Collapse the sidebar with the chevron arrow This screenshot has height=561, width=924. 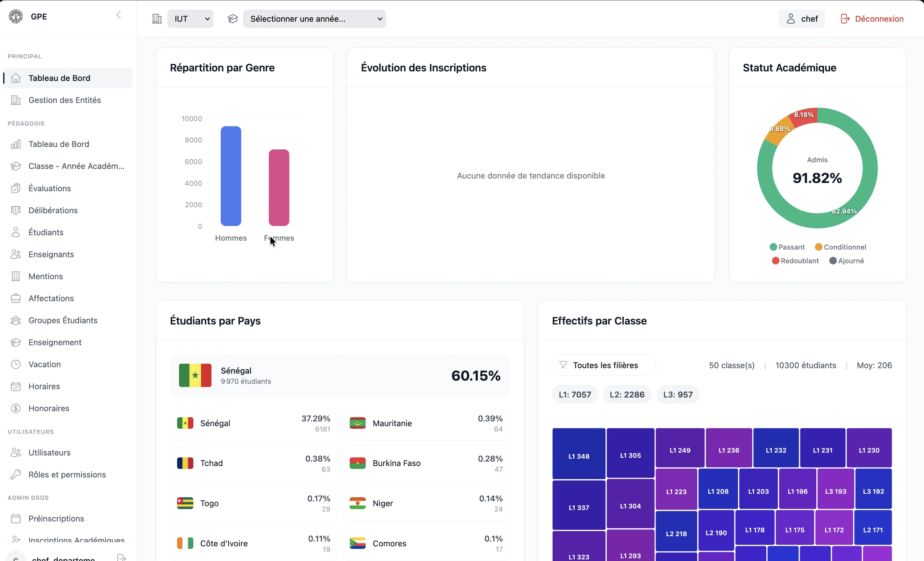click(x=118, y=15)
